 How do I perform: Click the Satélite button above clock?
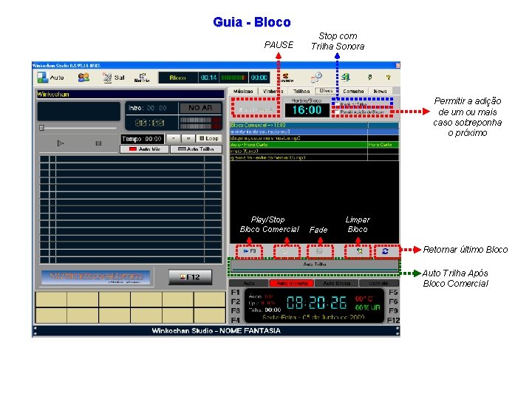pos(378,283)
